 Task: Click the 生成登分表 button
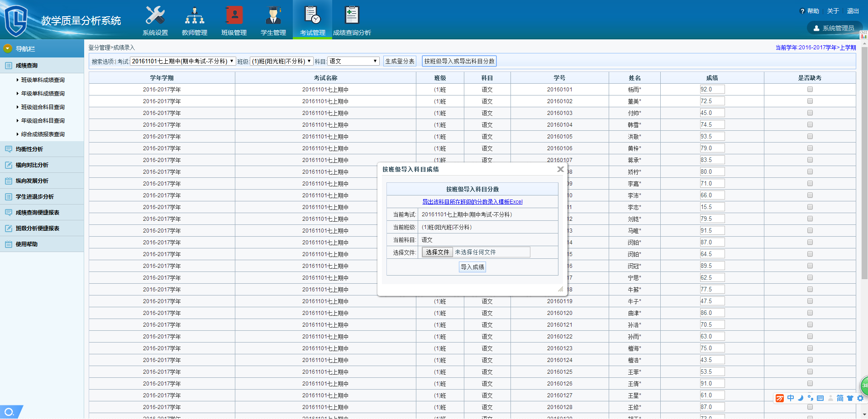tap(400, 61)
